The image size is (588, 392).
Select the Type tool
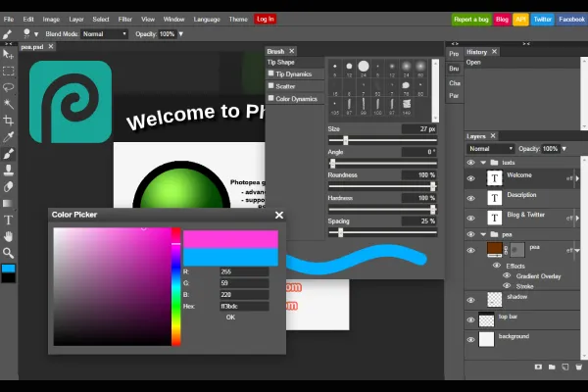(8, 220)
